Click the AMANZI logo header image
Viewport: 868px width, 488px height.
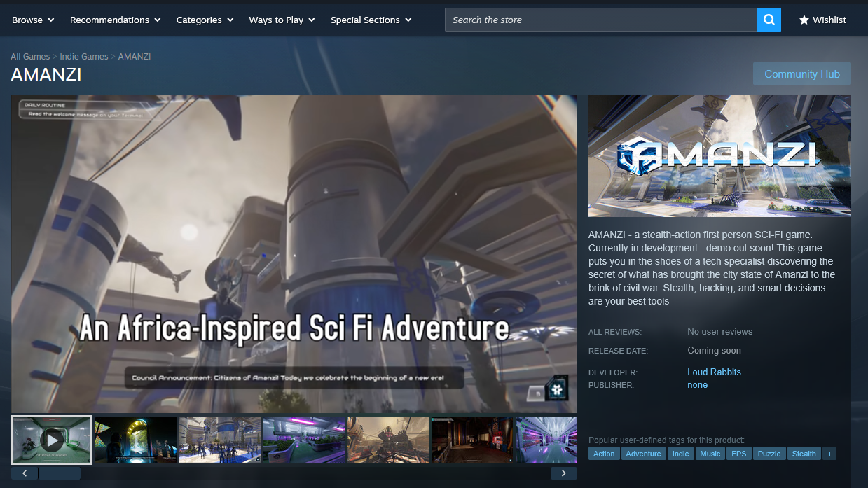[719, 155]
